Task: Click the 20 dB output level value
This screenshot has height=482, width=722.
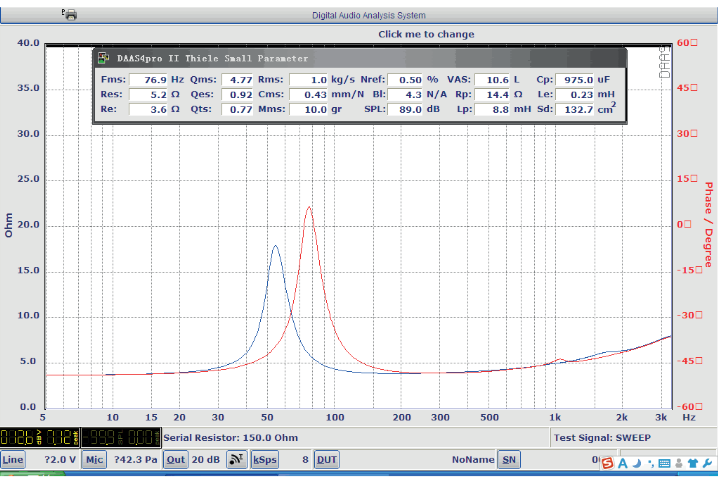Action: coord(205,459)
